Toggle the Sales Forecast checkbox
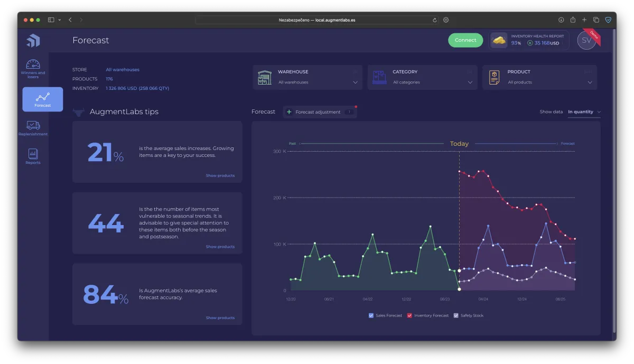 pos(371,315)
